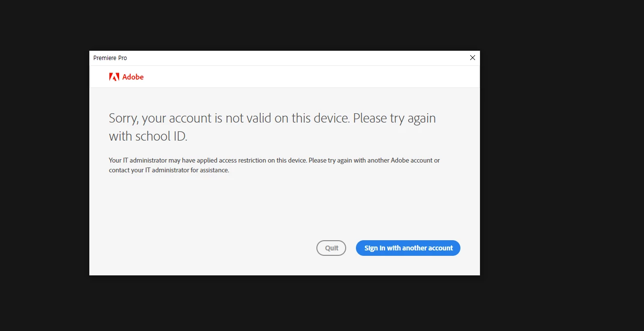Click the Premiere Pro title text
Screen dimensions: 644x331
coord(110,58)
